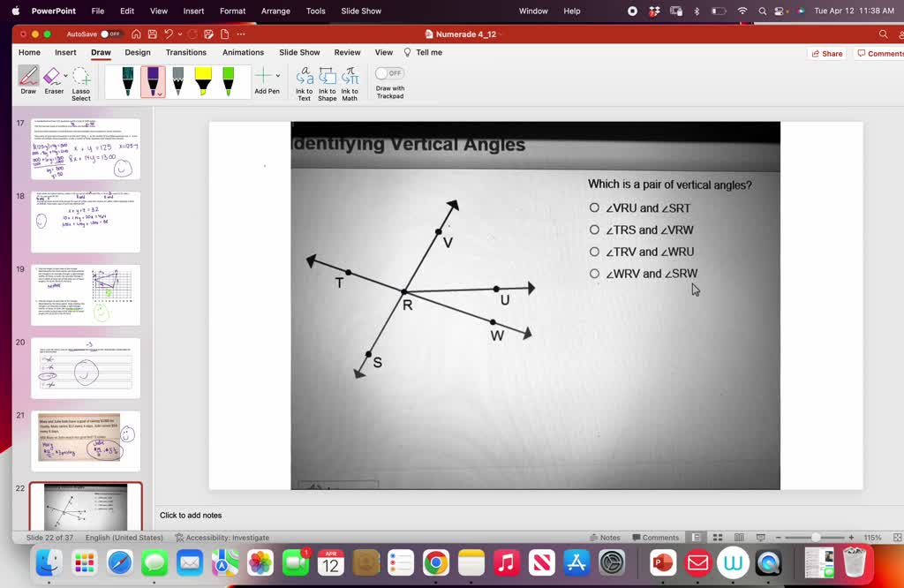Click the Share button
This screenshot has width=904, height=588.
pyautogui.click(x=826, y=53)
